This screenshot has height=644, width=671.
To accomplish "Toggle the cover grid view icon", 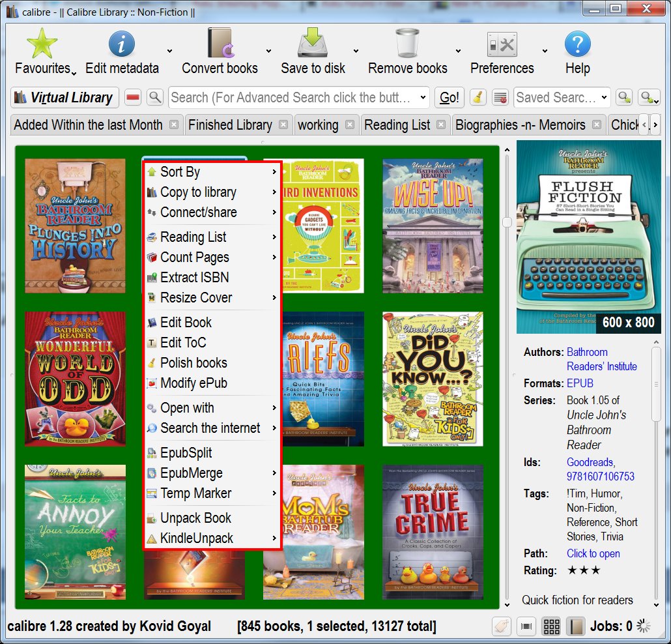I will click(x=551, y=626).
